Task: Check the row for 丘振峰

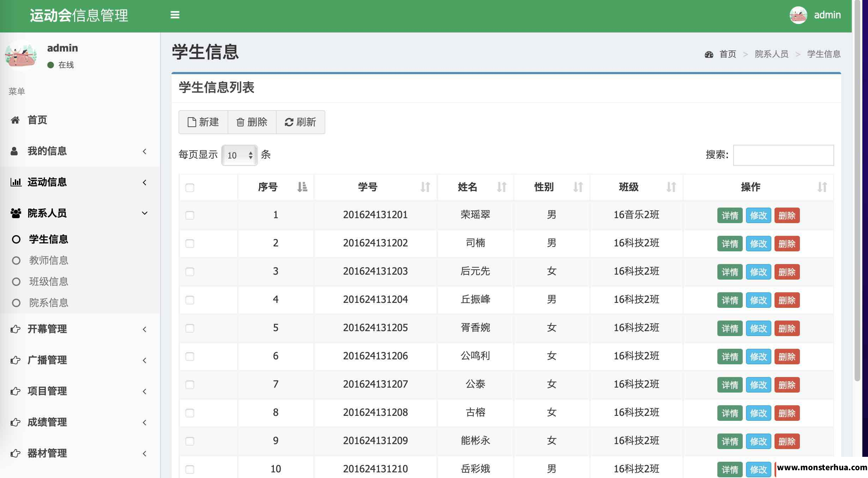Action: 190,300
